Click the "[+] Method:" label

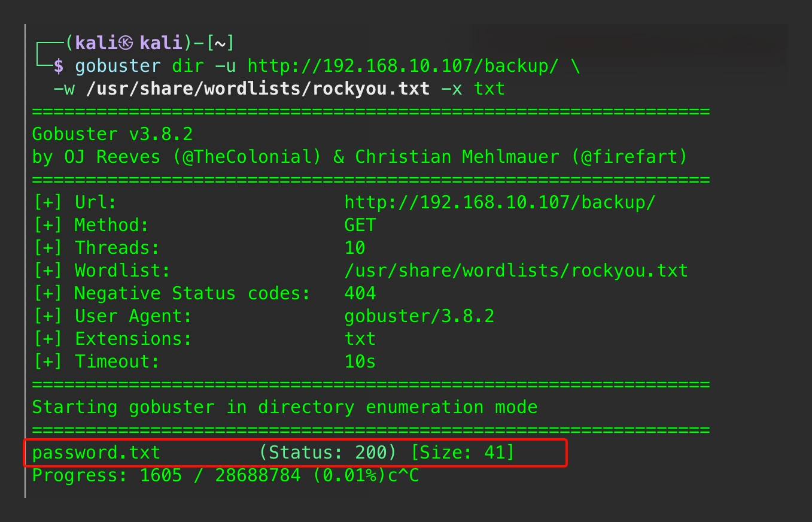(x=91, y=225)
